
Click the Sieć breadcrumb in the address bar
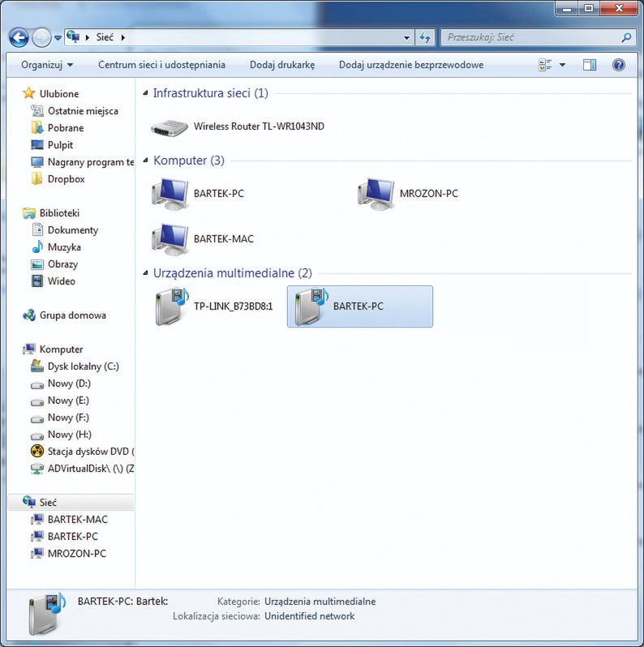click(105, 37)
